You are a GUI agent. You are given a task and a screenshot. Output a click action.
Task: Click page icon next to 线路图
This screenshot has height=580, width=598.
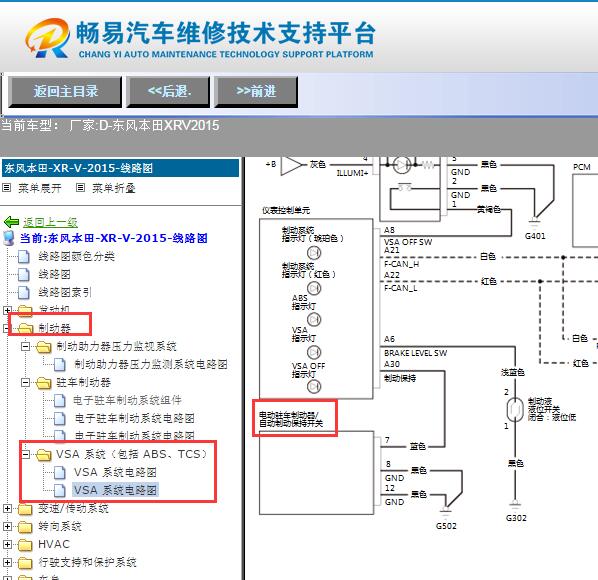tap(24, 274)
